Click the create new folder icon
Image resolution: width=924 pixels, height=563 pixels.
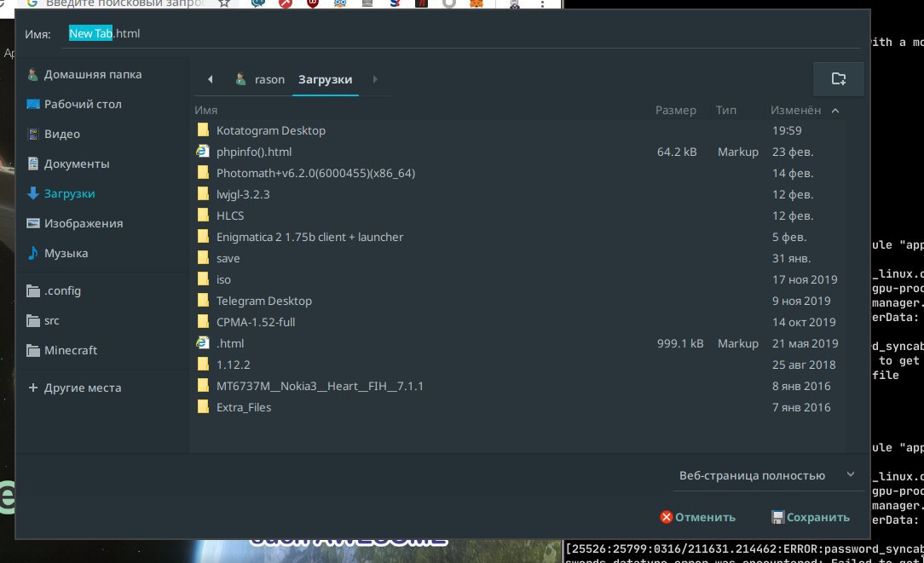pos(838,79)
